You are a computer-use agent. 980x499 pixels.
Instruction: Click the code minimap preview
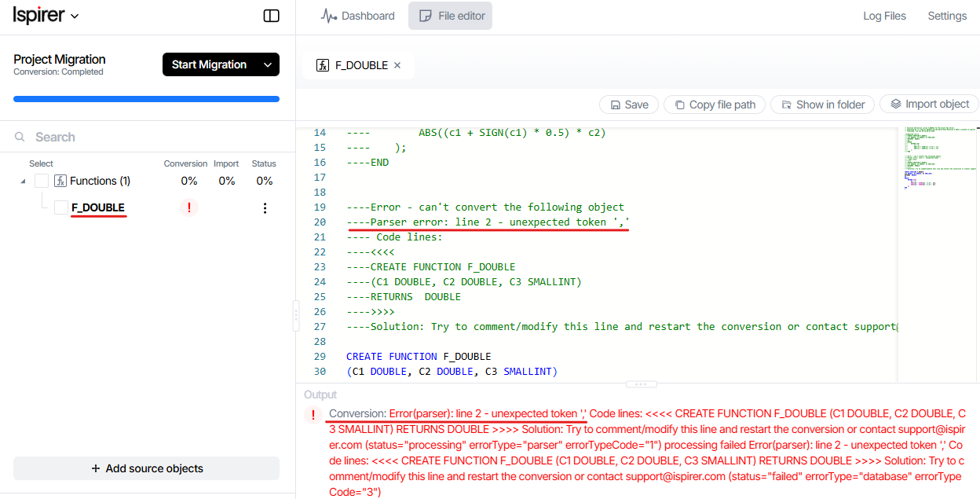point(937,157)
